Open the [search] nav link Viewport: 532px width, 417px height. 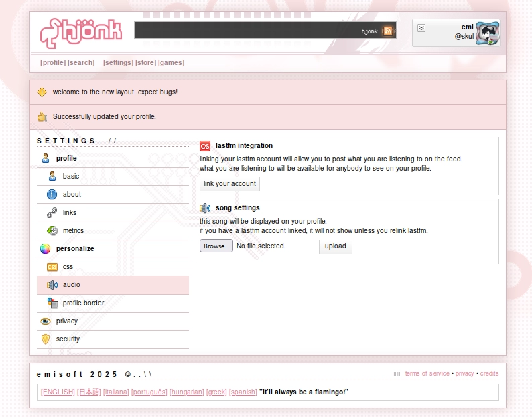pos(81,62)
